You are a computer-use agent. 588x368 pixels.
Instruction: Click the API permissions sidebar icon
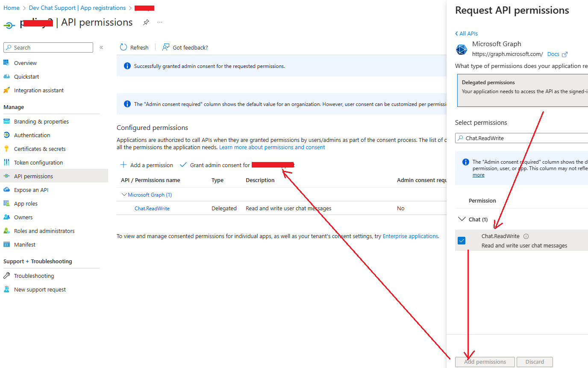tap(6, 176)
